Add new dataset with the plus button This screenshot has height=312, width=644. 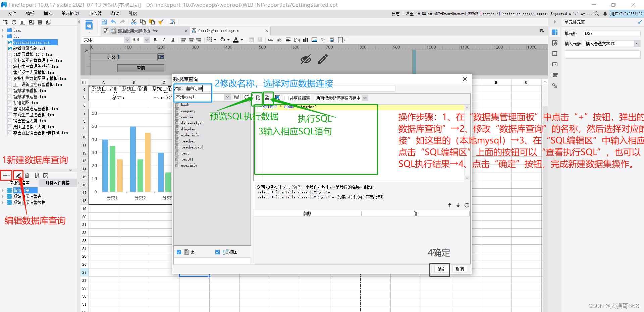click(x=5, y=175)
